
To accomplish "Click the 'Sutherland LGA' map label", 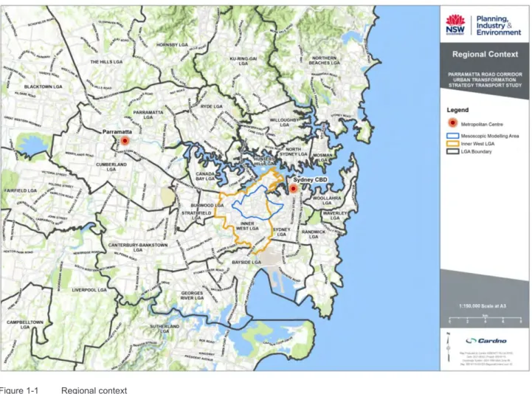I will tap(165, 328).
